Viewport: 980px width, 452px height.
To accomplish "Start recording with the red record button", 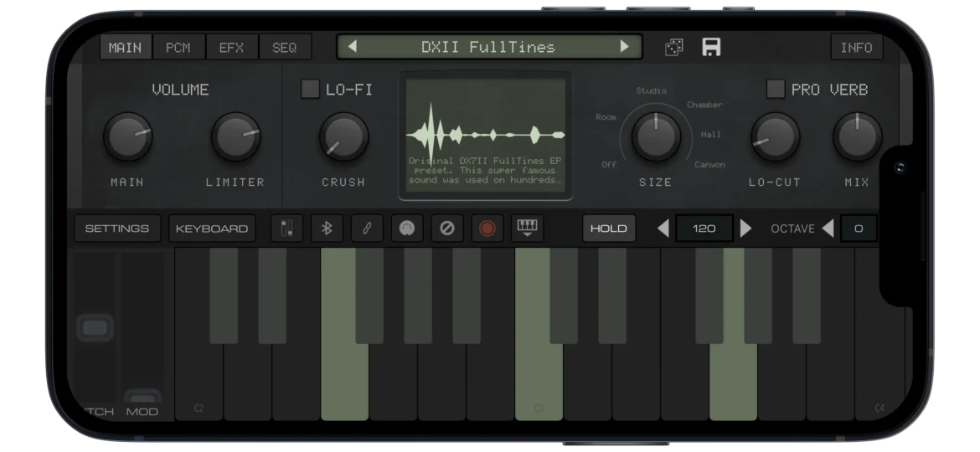I will click(x=487, y=229).
